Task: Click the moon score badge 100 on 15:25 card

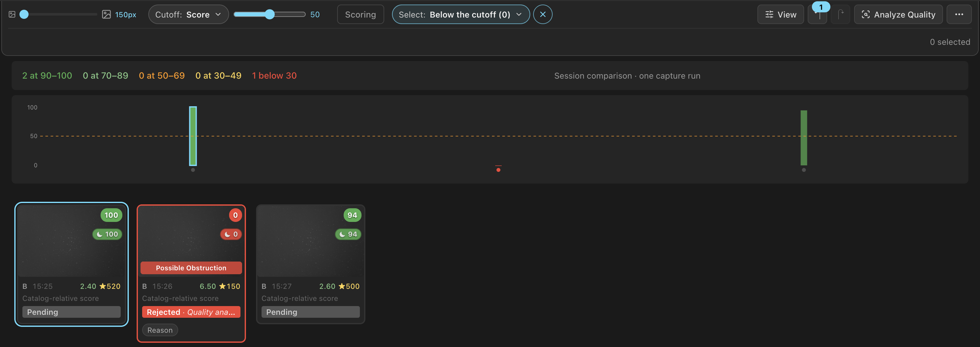Action: [x=107, y=234]
